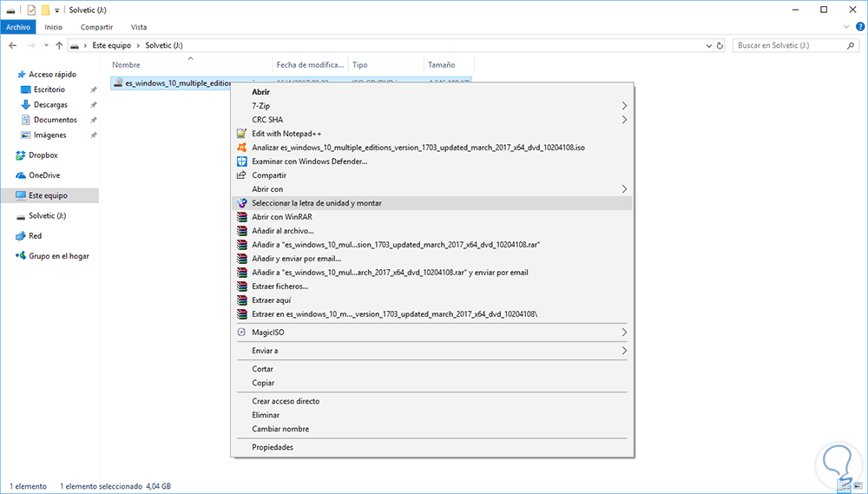The height and width of the screenshot is (494, 868).
Task: Click the Windows Defender shield icon
Action: click(x=242, y=161)
